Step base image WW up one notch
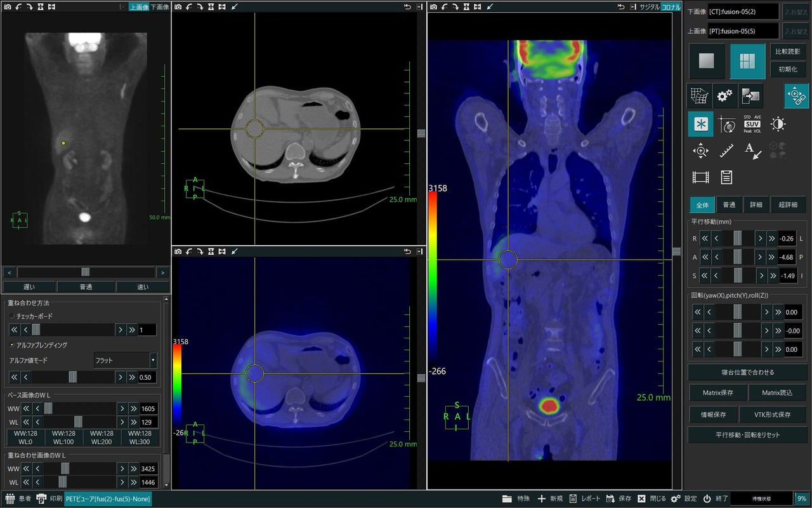812x508 pixels. tap(122, 408)
